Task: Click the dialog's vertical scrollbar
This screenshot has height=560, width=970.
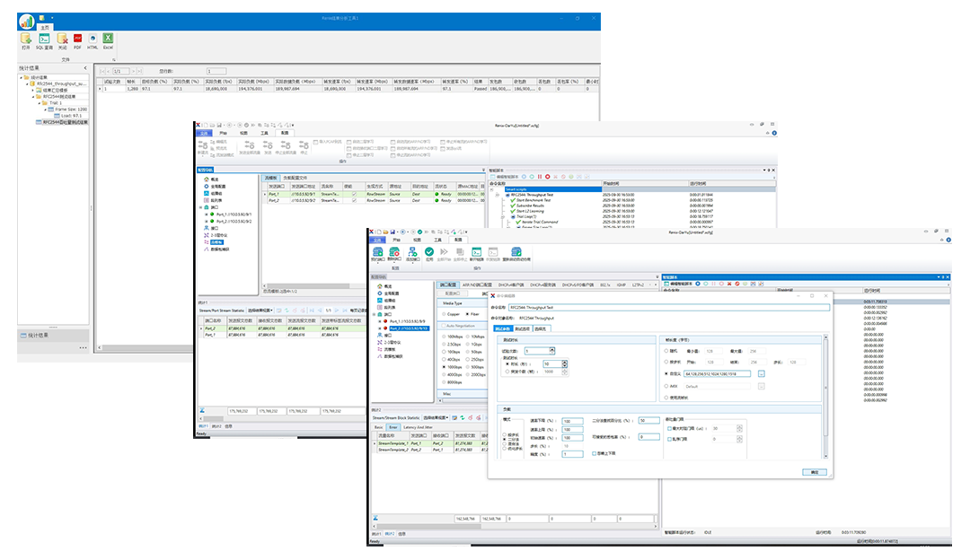Action: coord(825,386)
